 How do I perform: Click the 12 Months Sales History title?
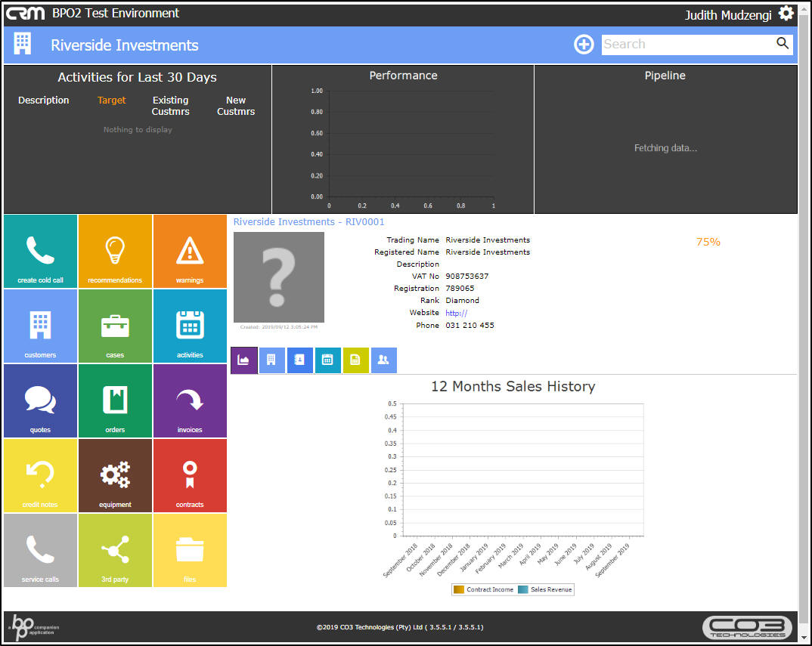513,387
